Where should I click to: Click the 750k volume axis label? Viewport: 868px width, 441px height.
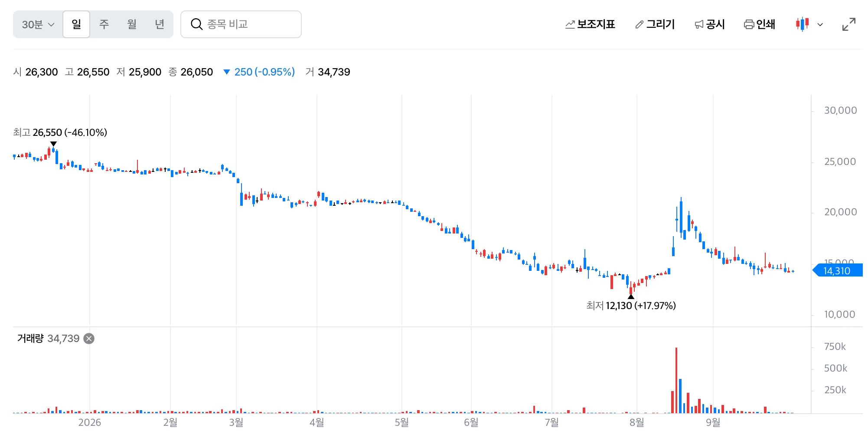coord(835,346)
